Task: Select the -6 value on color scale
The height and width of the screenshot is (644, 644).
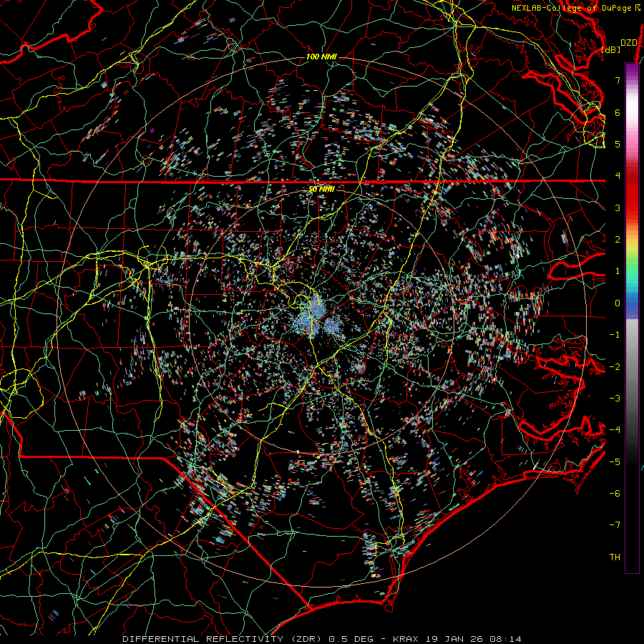Action: 615,493
